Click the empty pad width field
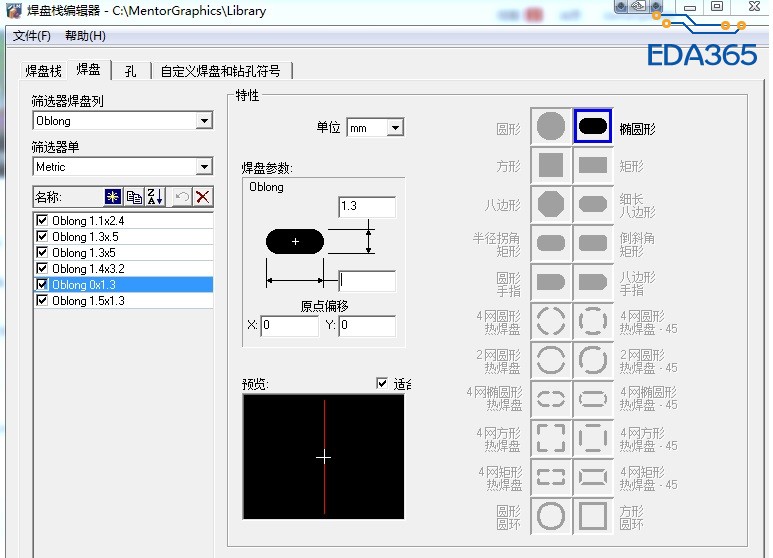The height and width of the screenshot is (558, 773). 367,281
